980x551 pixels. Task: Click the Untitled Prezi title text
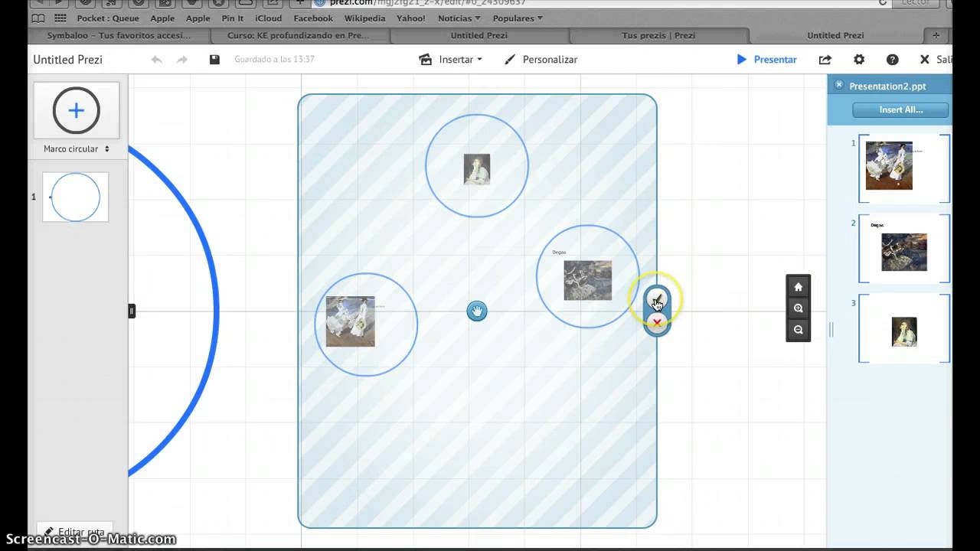pos(67,60)
